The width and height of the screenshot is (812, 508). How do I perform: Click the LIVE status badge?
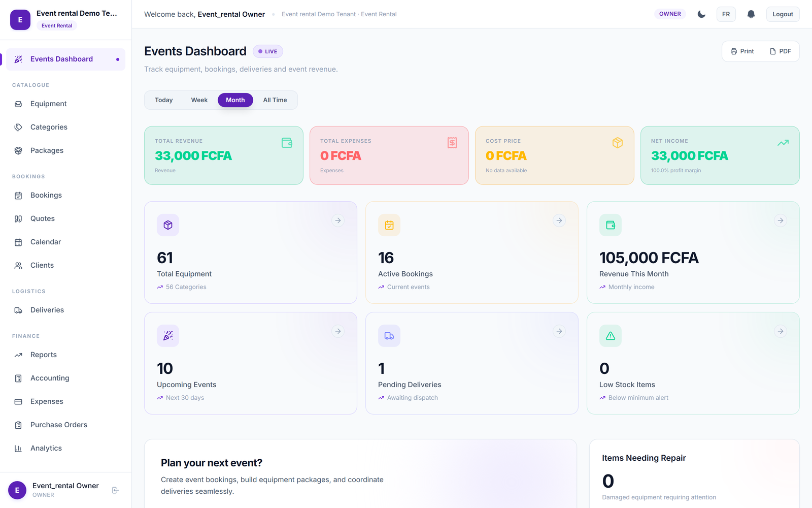coord(268,51)
